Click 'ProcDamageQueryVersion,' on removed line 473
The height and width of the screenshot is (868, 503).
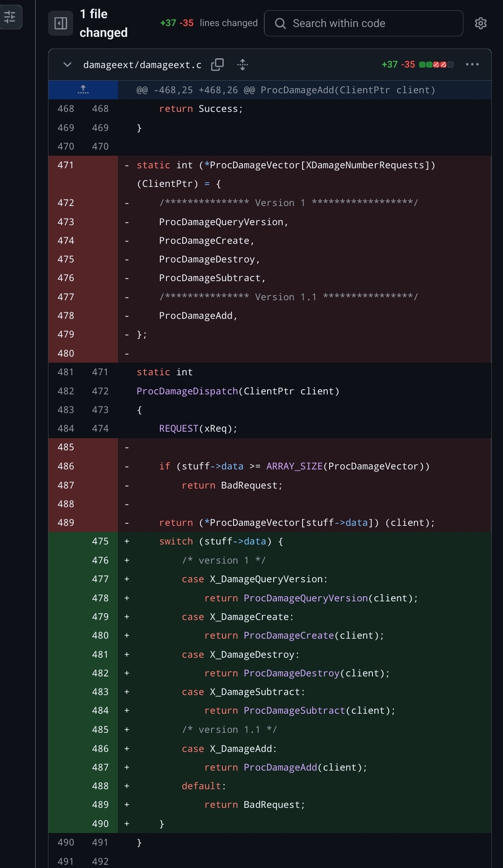pyautogui.click(x=224, y=222)
